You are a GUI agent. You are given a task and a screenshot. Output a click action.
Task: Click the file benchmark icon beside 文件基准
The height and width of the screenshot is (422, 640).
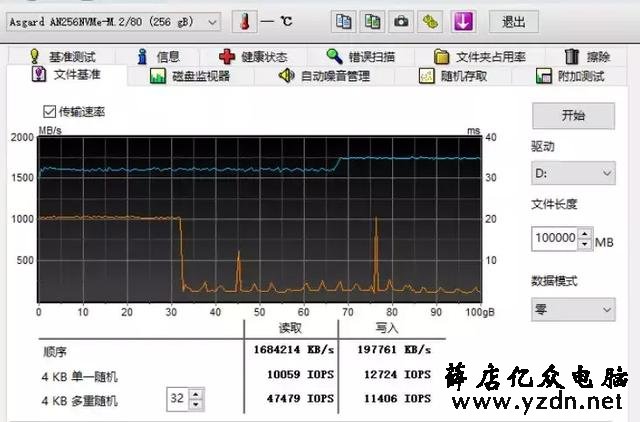tap(39, 75)
